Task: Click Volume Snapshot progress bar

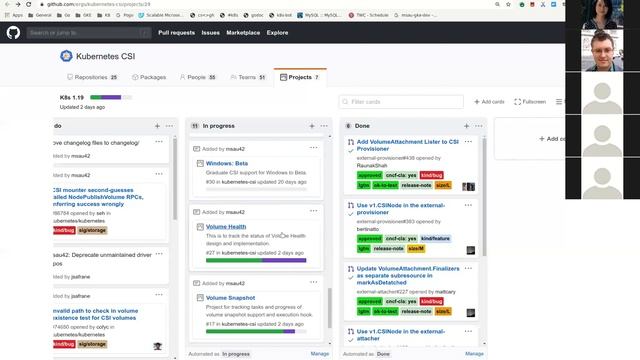Action: tap(256, 331)
